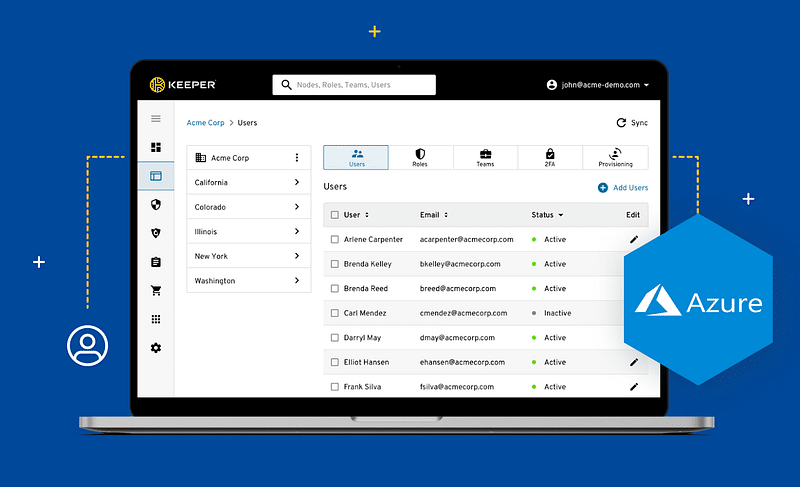The width and height of the screenshot is (800, 487).
Task: Open the hamburger menu icon
Action: click(x=156, y=119)
